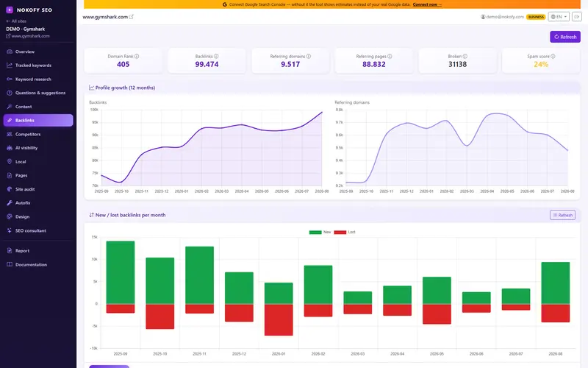588x368 pixels.
Task: Click the Referring domains chart heading
Action: (352, 102)
